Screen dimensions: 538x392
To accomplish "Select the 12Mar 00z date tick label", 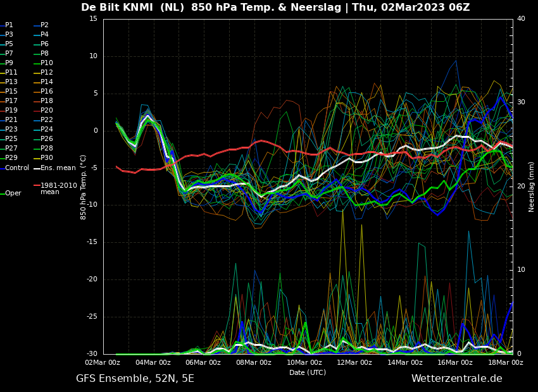I will [x=354, y=362].
